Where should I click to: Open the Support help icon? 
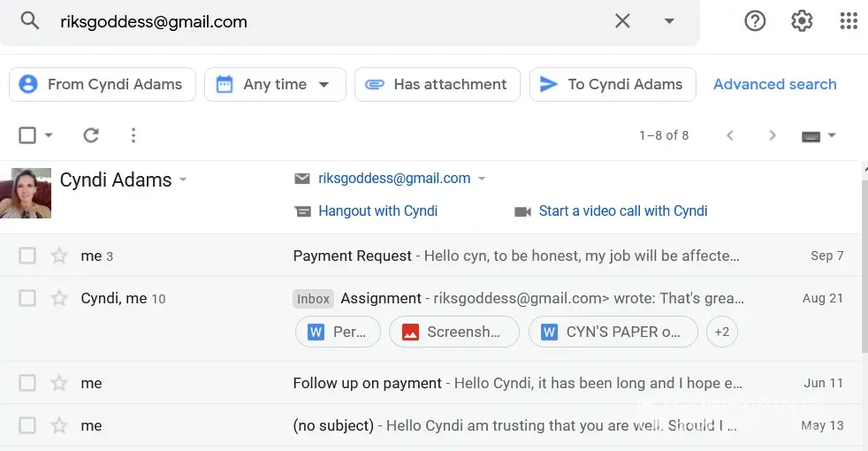(755, 21)
